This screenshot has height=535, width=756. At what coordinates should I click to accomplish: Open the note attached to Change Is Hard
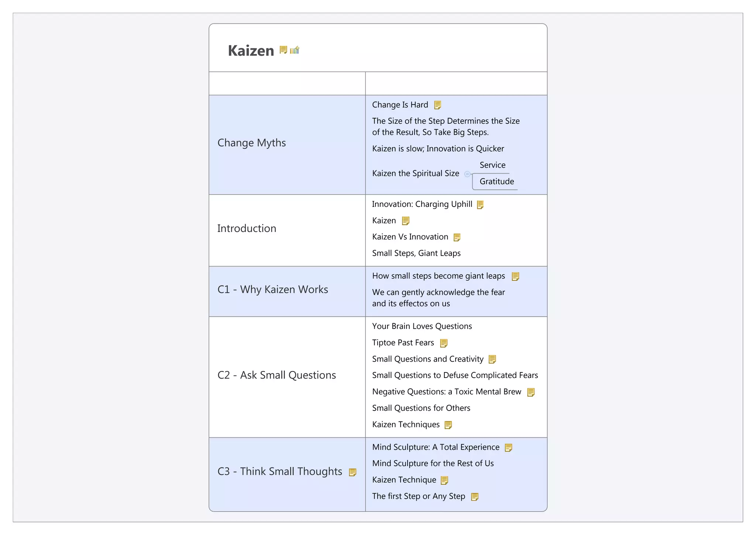pyautogui.click(x=437, y=105)
